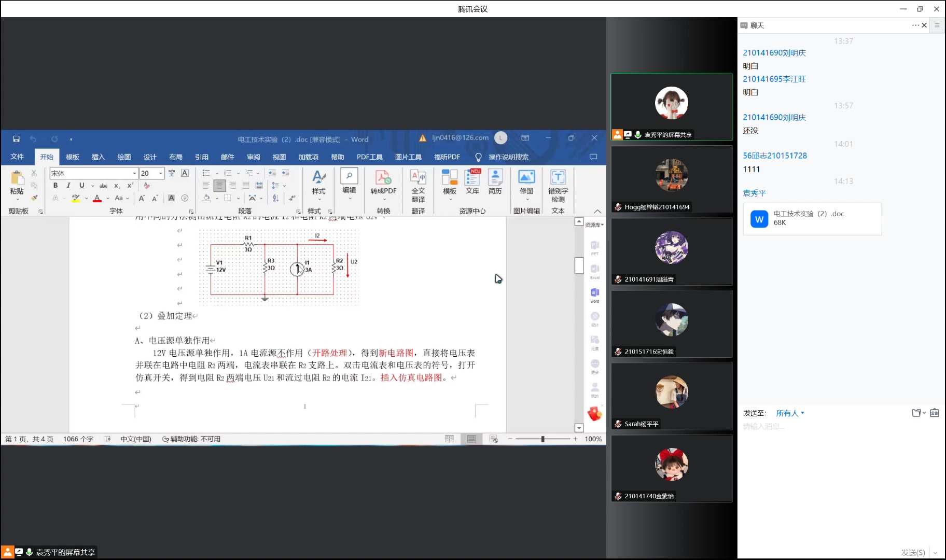This screenshot has height=560, width=946.
Task: Click the Format Painter brush icon
Action: [34, 198]
